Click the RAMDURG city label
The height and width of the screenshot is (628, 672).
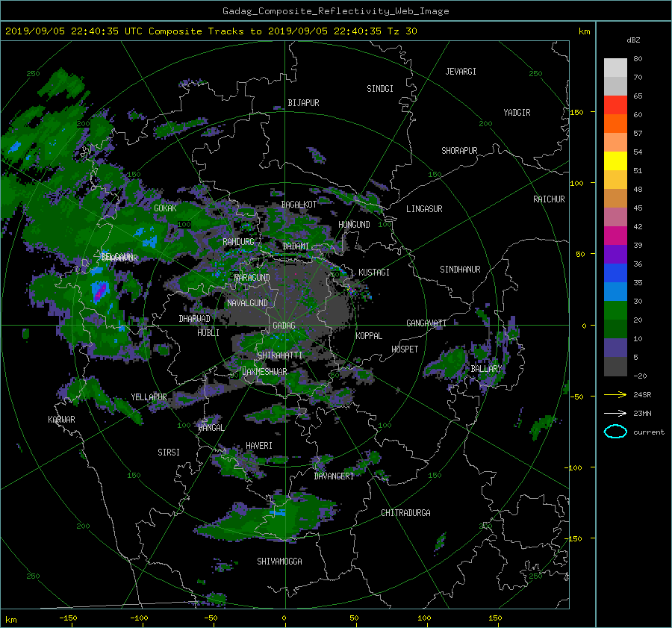pos(238,242)
